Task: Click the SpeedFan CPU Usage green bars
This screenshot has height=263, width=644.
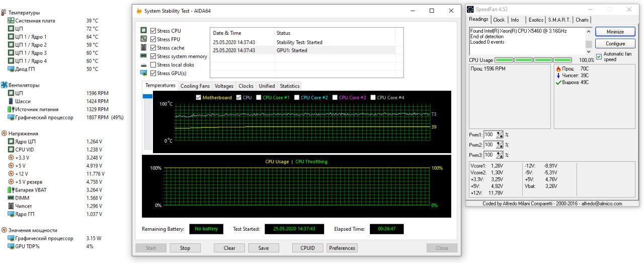Action: pyautogui.click(x=533, y=60)
